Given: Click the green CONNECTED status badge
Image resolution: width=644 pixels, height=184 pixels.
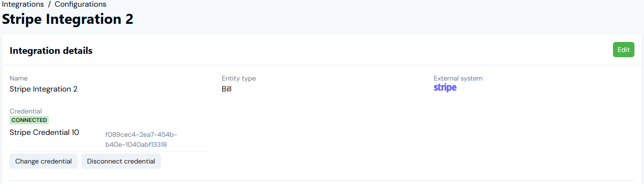Looking at the screenshot, I should (29, 120).
